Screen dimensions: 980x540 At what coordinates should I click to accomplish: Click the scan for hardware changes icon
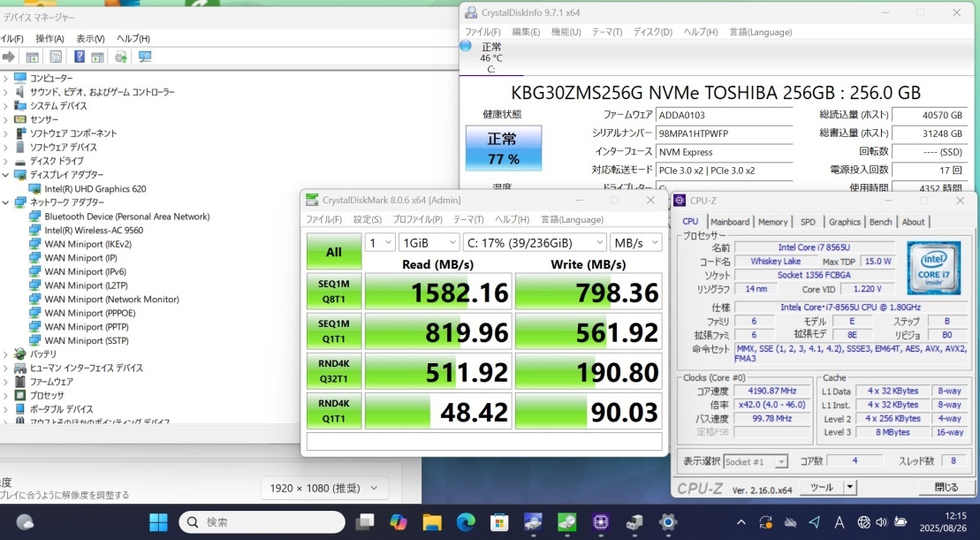pyautogui.click(x=145, y=57)
